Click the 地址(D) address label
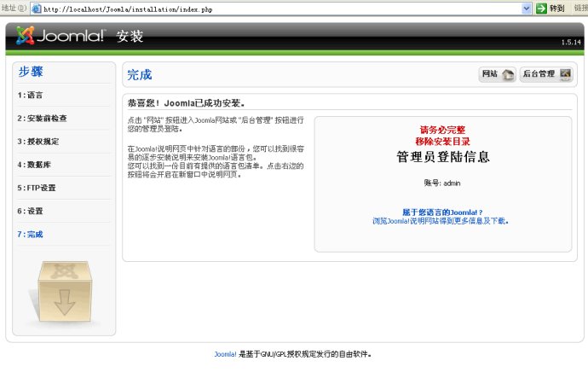588x378 pixels. [14, 8]
